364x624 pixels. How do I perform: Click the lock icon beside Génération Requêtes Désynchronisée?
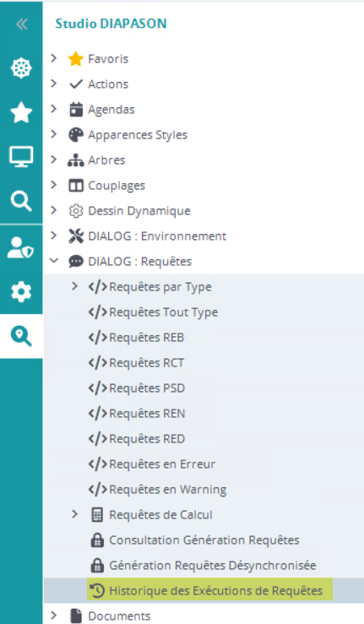point(97,566)
